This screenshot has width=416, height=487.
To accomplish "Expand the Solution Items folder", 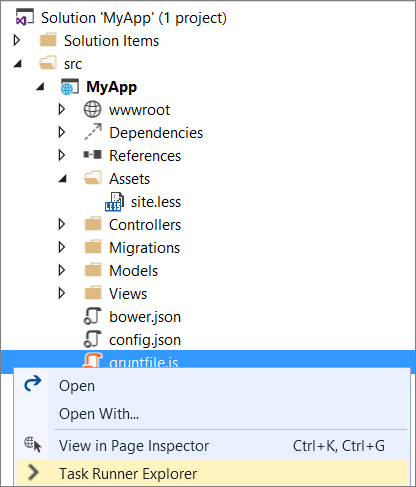I will tap(17, 40).
